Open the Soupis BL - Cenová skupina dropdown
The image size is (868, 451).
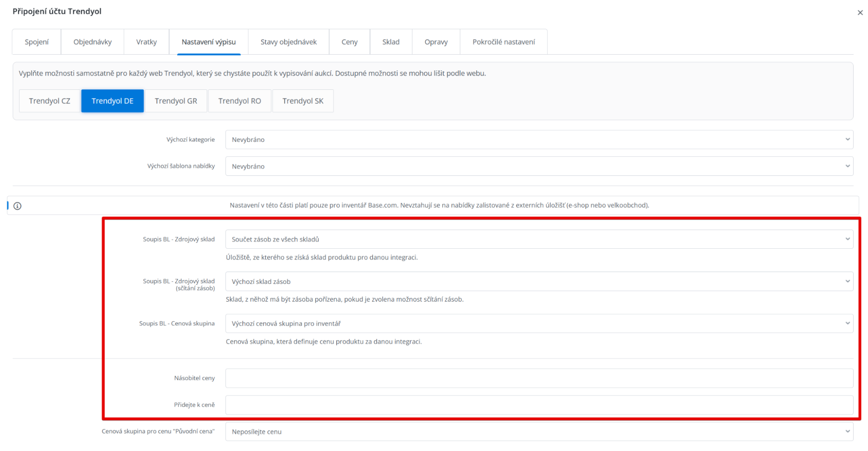[x=539, y=323]
